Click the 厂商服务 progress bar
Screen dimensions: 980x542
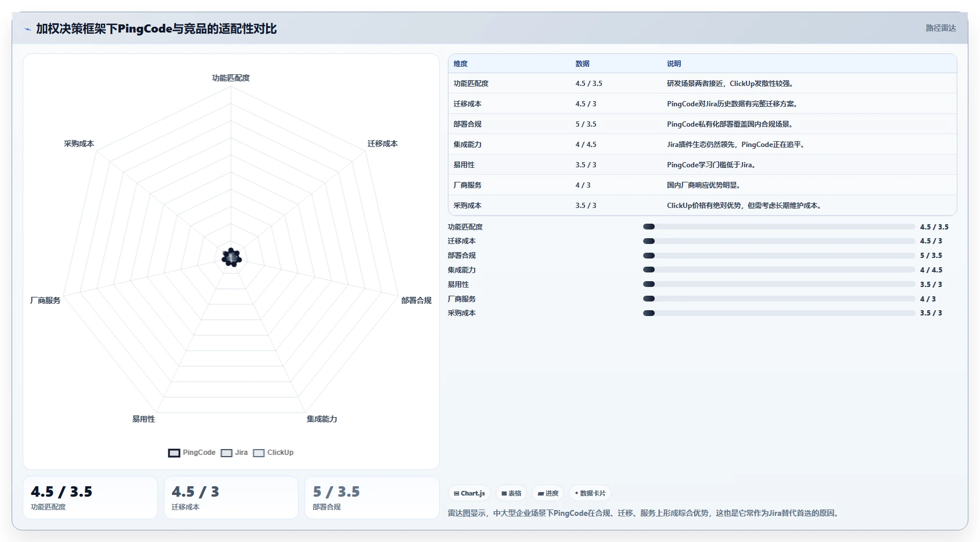pos(779,299)
